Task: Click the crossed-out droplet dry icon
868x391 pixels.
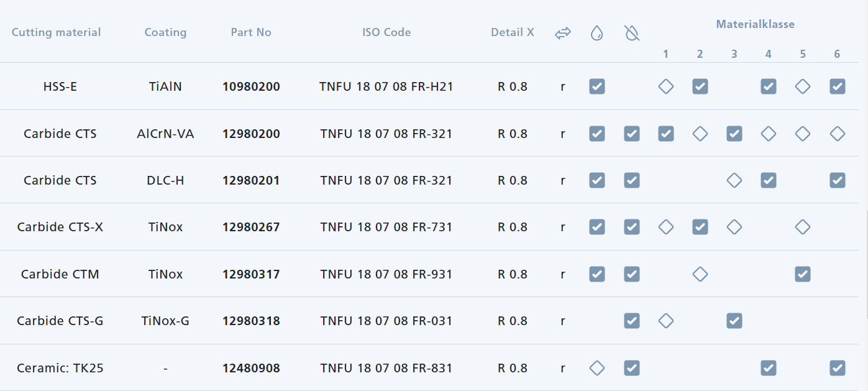Action: tap(631, 34)
